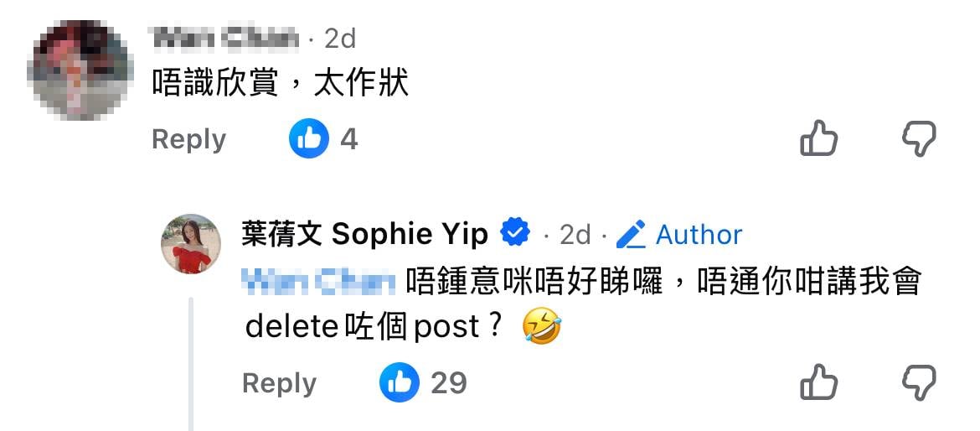Viewport: 980px width, 431px height.
Task: Open the pixelated avatar of the first commenter
Action: 80,70
